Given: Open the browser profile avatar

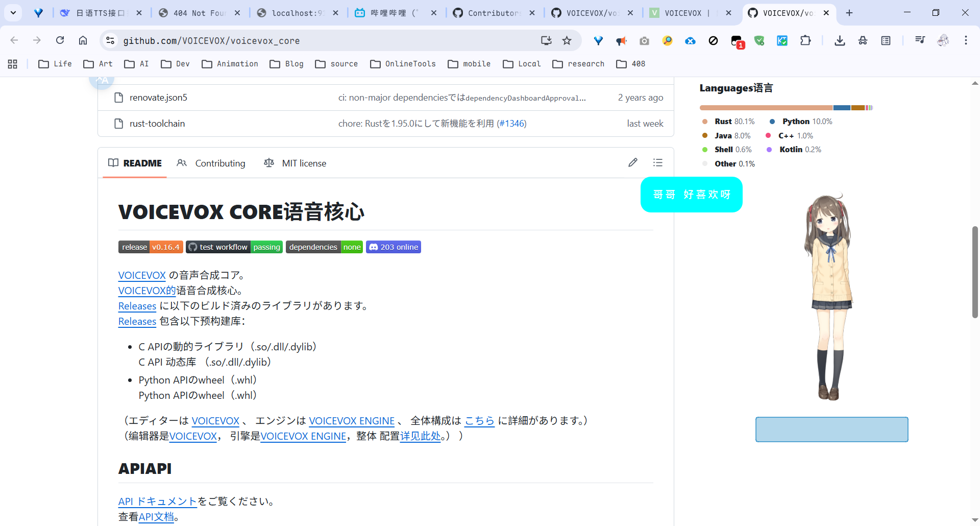Looking at the screenshot, I should click(943, 40).
